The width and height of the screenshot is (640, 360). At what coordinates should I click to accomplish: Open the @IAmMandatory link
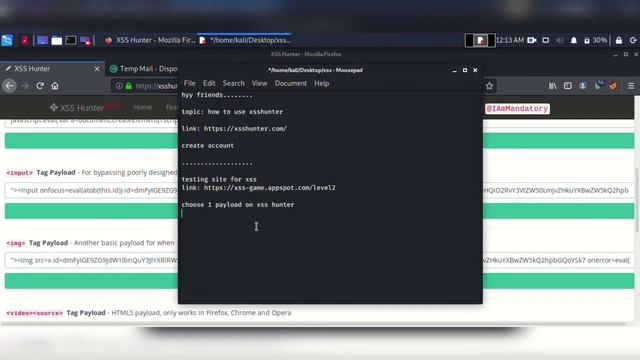pos(517,109)
